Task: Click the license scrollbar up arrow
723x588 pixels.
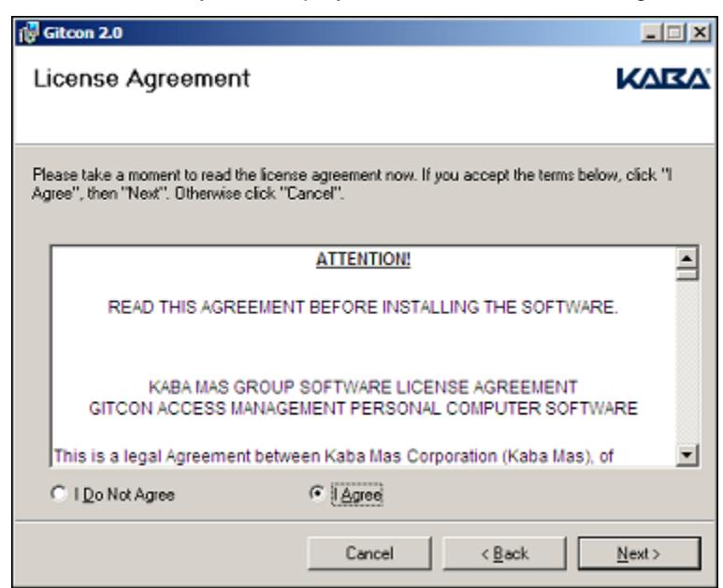Action: click(687, 258)
